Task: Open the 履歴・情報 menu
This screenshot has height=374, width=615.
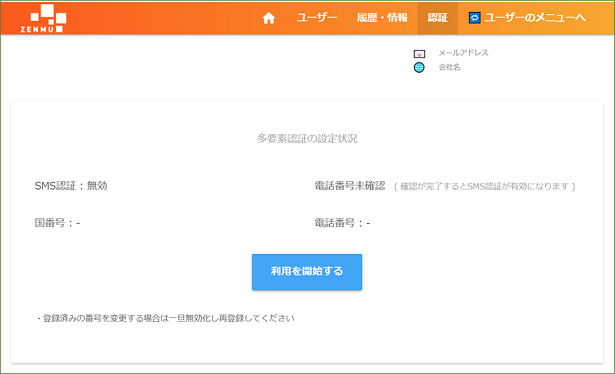Action: [x=382, y=18]
